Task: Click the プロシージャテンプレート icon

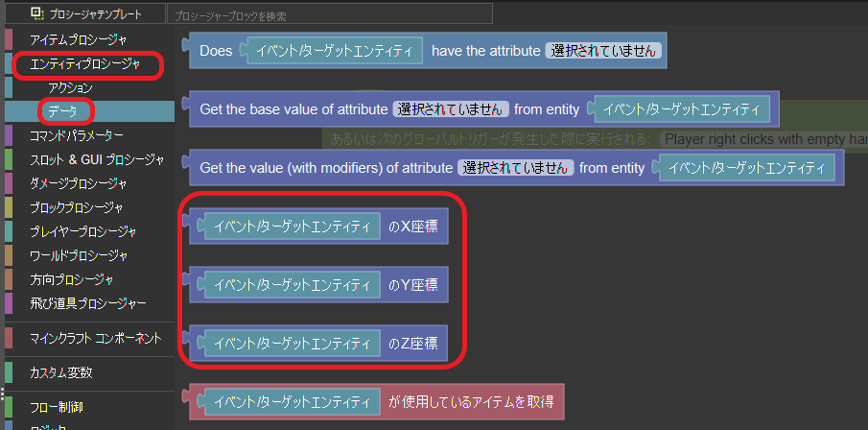Action: (x=37, y=14)
